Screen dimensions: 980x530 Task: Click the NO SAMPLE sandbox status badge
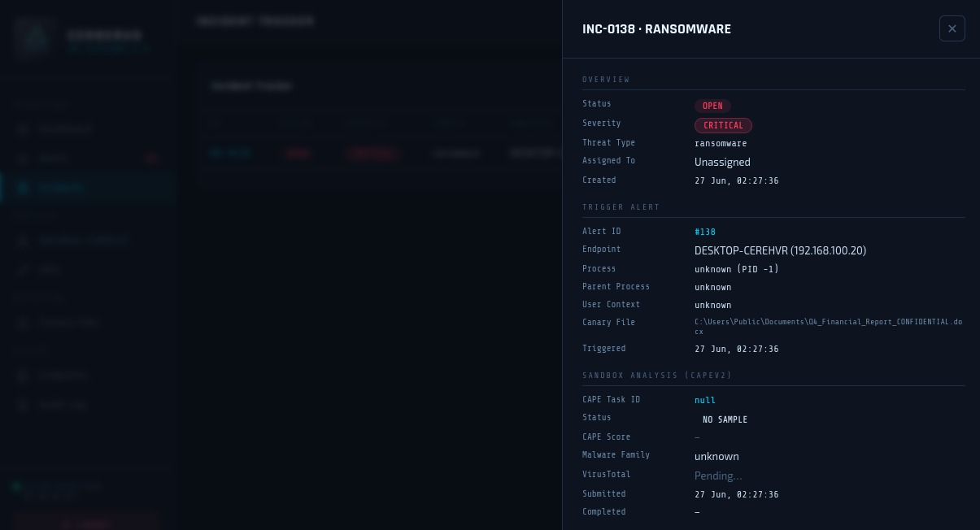[x=725, y=419]
